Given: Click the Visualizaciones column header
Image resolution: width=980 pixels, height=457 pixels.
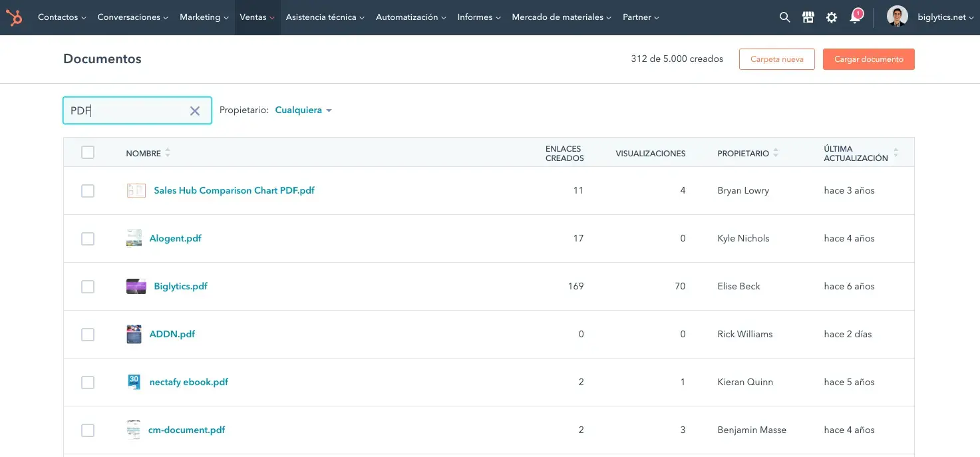Looking at the screenshot, I should 651,153.
